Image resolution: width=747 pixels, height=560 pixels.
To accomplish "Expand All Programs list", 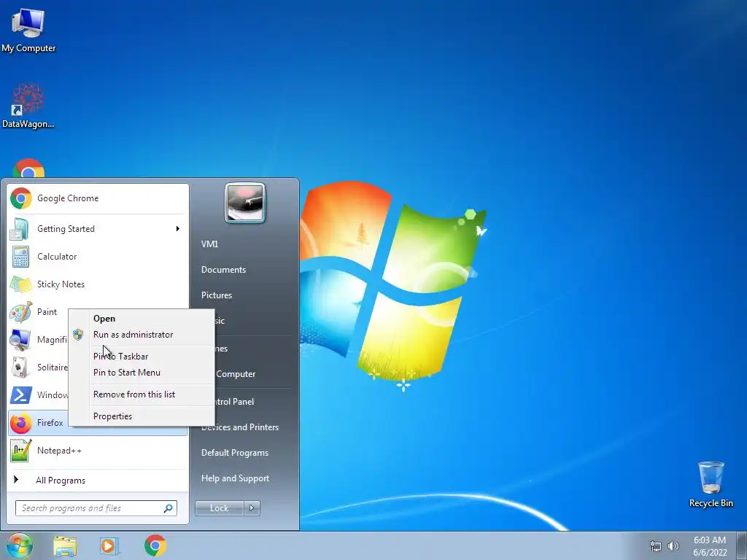I will [98, 481].
